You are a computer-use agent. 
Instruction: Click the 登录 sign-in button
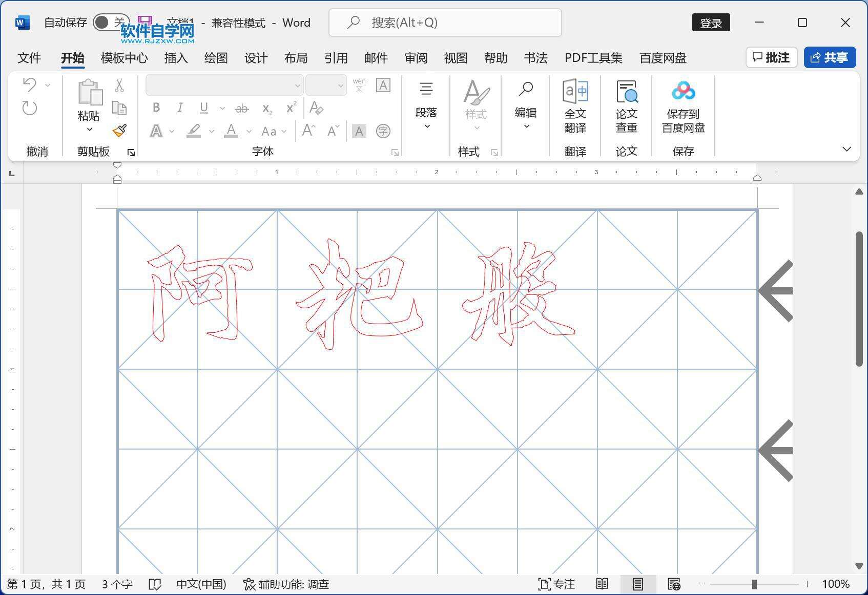click(x=711, y=23)
